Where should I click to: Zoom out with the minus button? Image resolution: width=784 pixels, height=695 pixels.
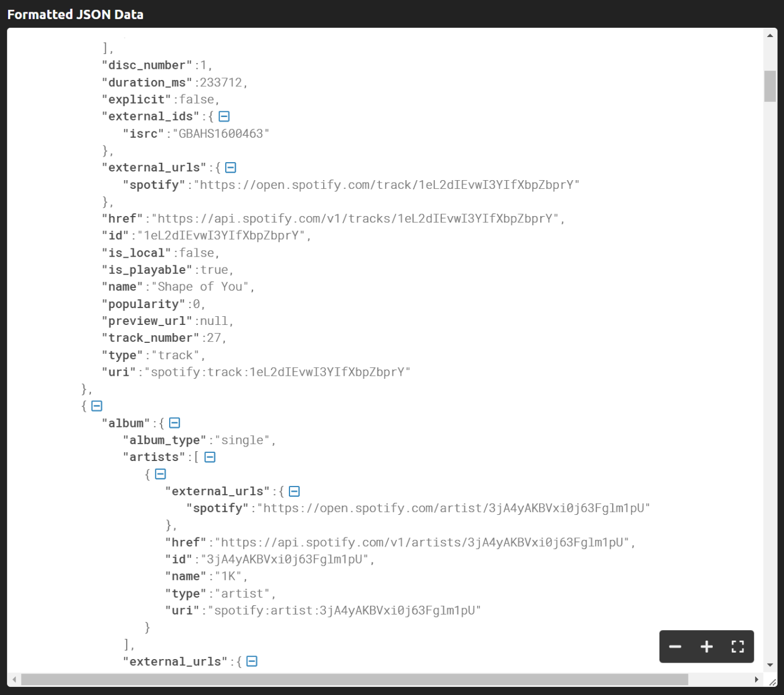675,646
